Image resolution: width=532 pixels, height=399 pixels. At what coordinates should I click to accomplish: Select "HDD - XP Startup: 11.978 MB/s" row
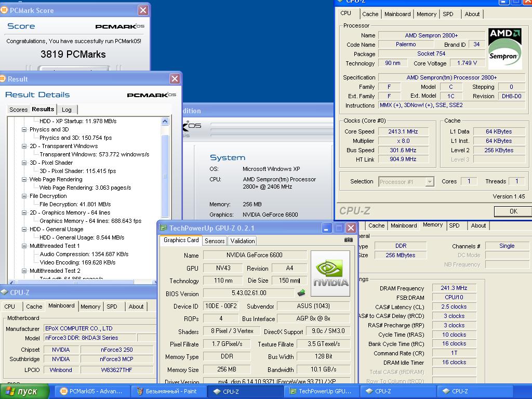coord(78,121)
